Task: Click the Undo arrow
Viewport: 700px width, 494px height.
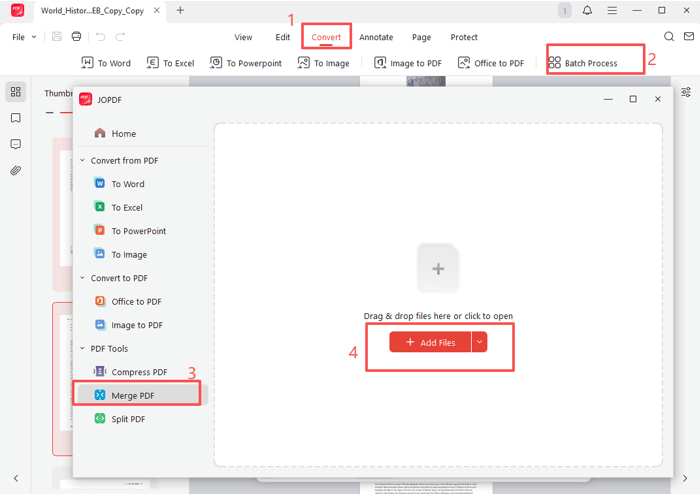Action: [100, 37]
